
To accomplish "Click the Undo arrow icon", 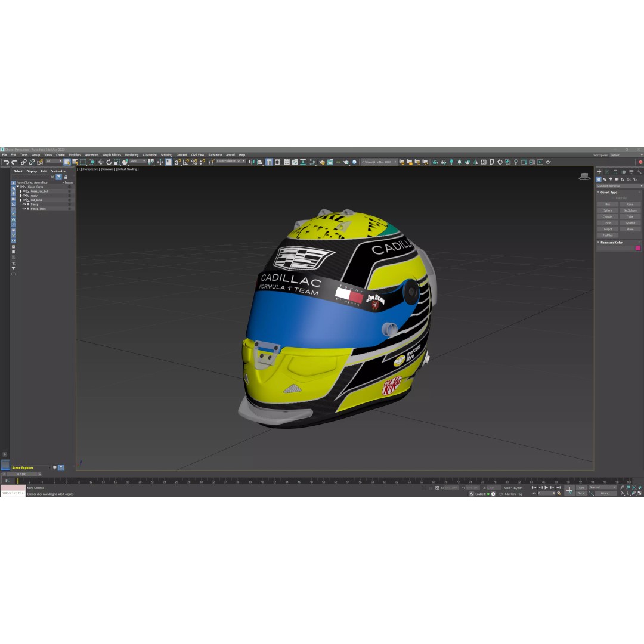I will [x=6, y=162].
